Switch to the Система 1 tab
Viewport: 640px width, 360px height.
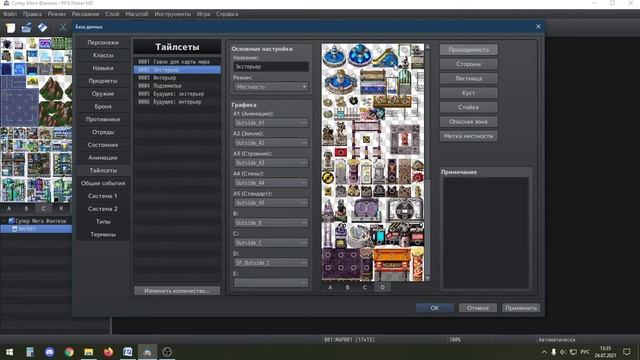tap(103, 196)
